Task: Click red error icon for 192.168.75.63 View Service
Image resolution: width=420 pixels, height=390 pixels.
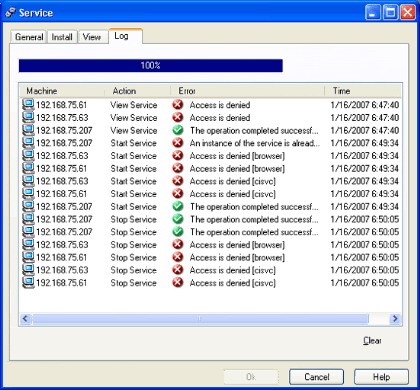Action: 178,117
